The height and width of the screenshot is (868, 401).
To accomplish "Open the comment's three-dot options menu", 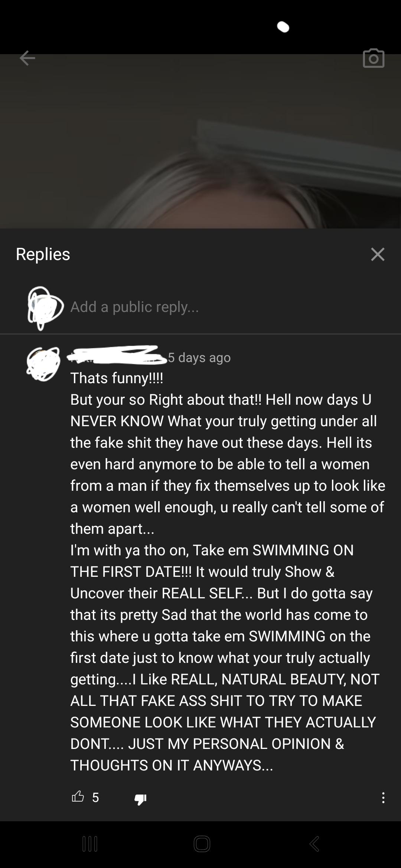I will click(383, 798).
